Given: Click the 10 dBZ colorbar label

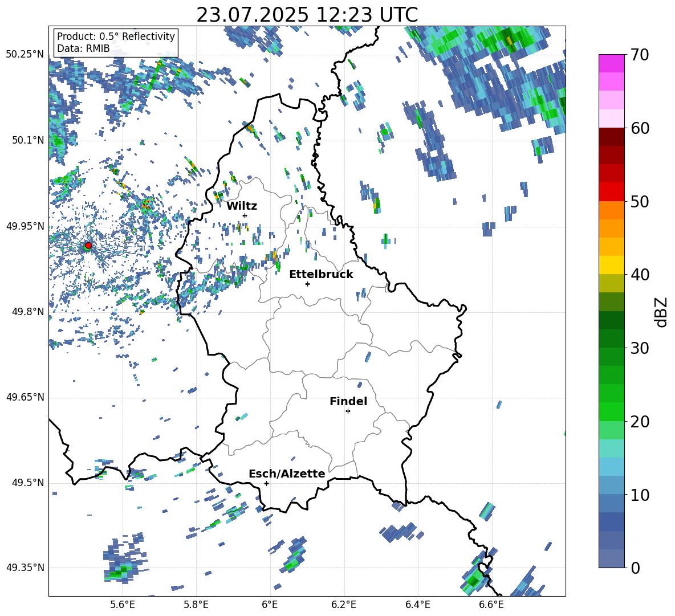Looking at the screenshot, I should point(640,495).
